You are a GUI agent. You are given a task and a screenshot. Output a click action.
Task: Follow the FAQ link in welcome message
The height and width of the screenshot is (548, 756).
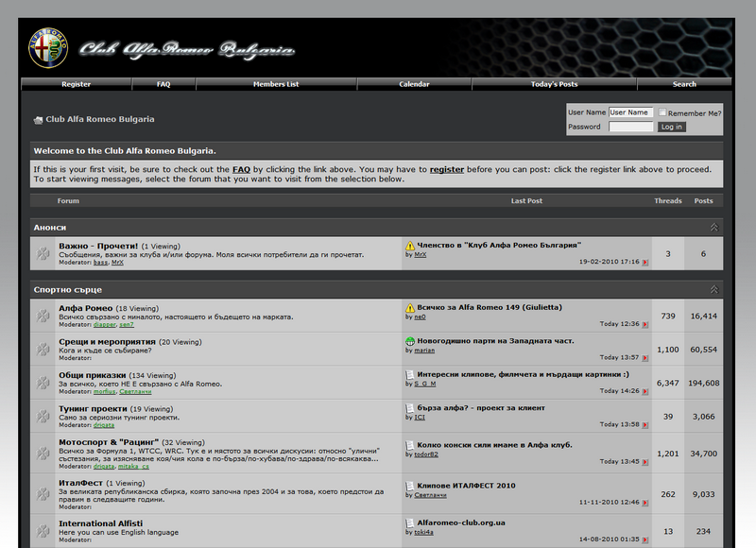(241, 170)
